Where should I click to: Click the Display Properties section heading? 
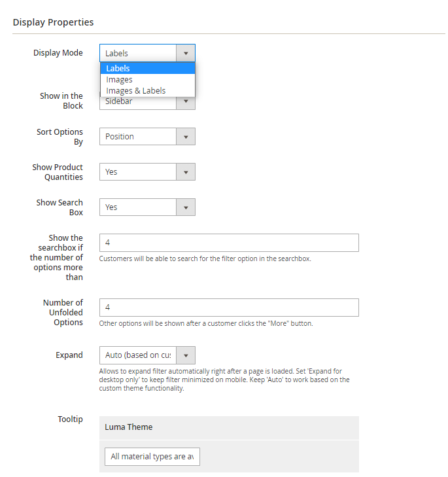[x=53, y=22]
